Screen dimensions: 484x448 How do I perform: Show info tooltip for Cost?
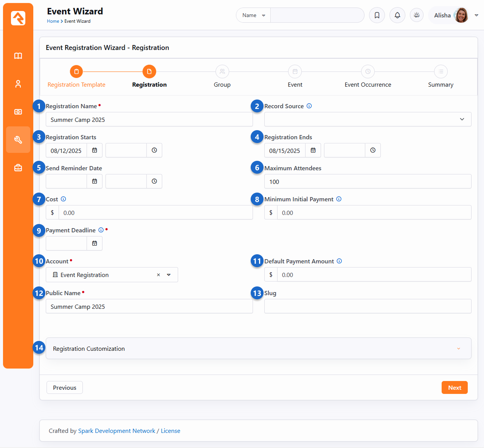click(x=64, y=199)
